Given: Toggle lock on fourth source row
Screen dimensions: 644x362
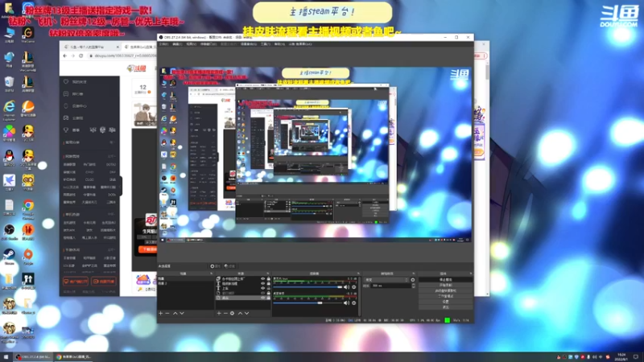Looking at the screenshot, I should click(269, 293).
